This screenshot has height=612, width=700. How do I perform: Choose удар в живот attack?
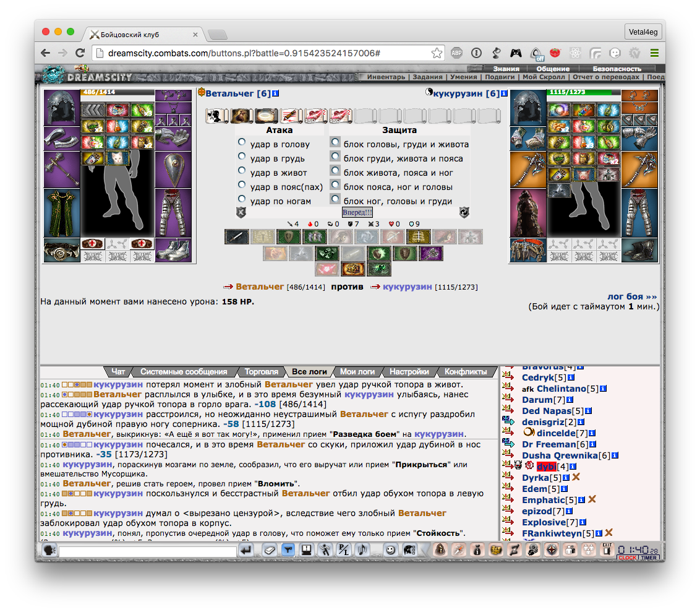click(x=242, y=171)
